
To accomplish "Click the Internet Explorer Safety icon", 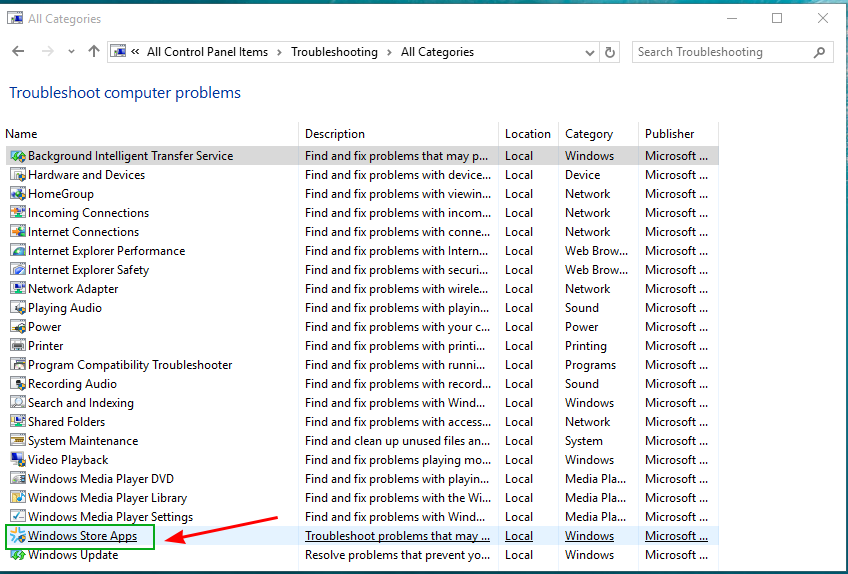I will [x=18, y=270].
